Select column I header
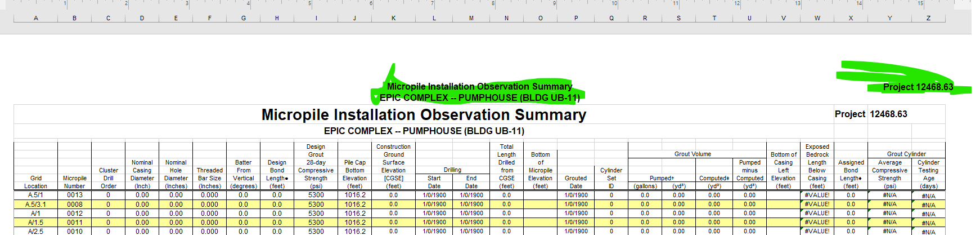Screen dimensions: 980x235 (x=316, y=18)
